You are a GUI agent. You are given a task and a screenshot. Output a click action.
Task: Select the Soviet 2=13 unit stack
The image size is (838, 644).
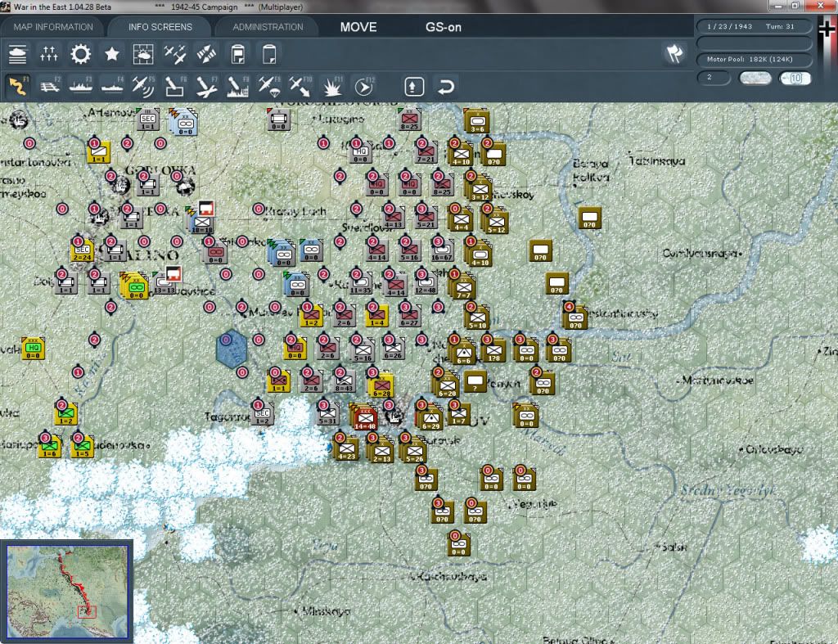click(x=381, y=450)
